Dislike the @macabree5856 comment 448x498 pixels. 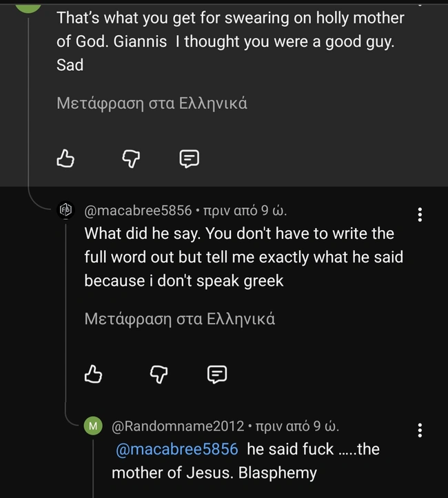(x=159, y=374)
